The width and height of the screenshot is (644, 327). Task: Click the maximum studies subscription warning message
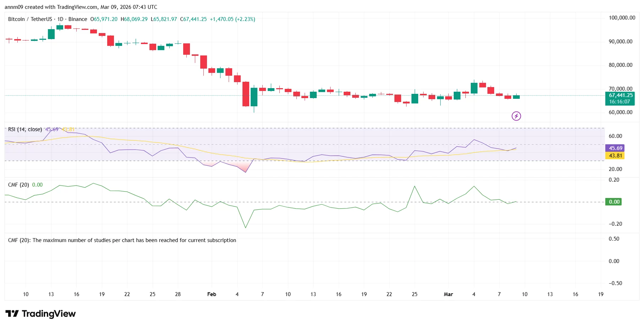[122, 240]
